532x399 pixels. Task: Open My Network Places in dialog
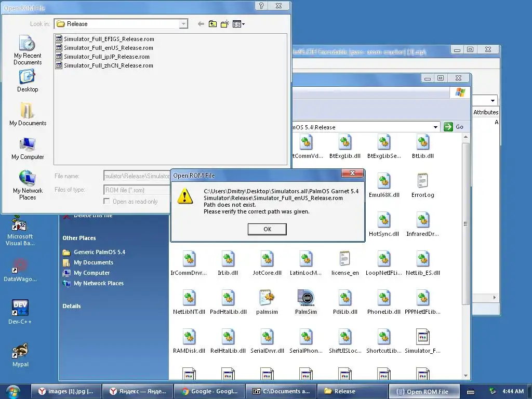click(28, 185)
